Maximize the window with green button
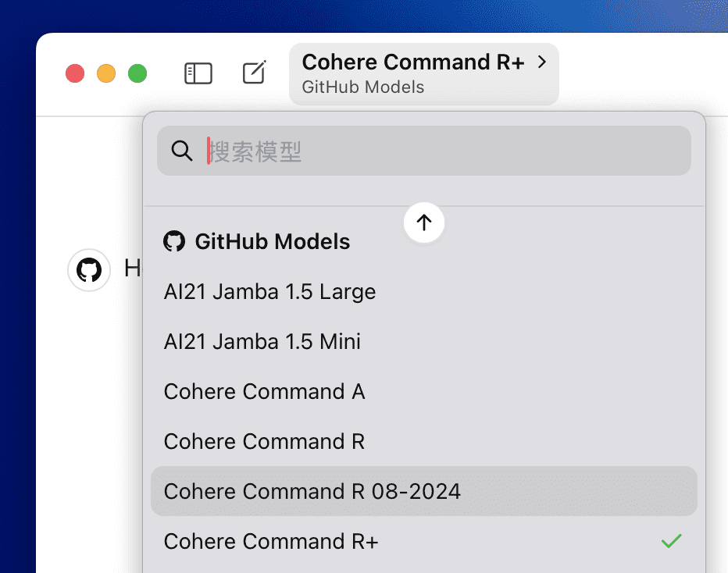Image resolution: width=728 pixels, height=573 pixels. coord(137,73)
